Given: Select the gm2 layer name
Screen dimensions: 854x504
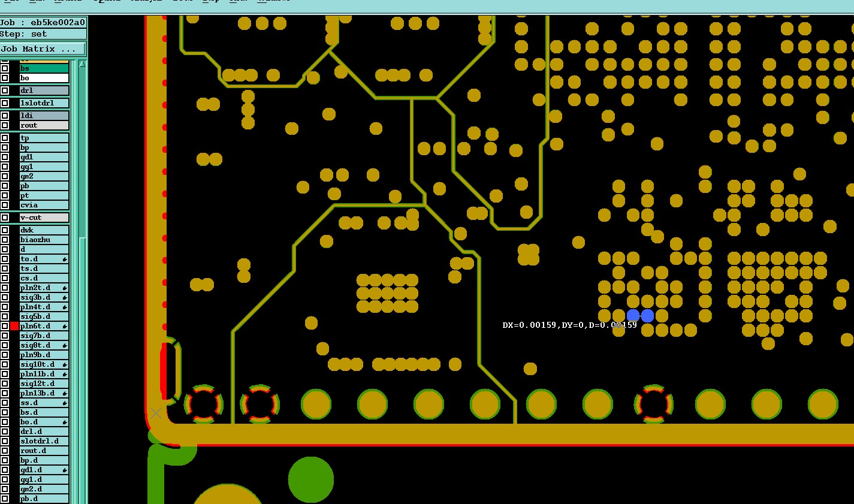Looking at the screenshot, I should click(44, 176).
